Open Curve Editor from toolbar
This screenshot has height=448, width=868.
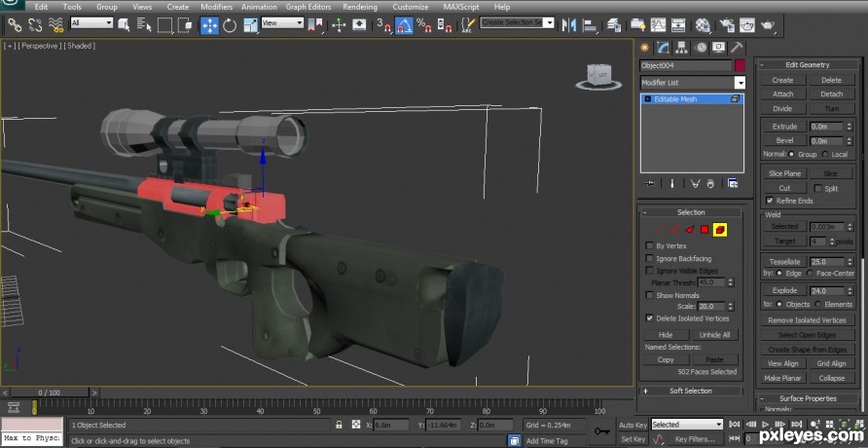coord(658,25)
